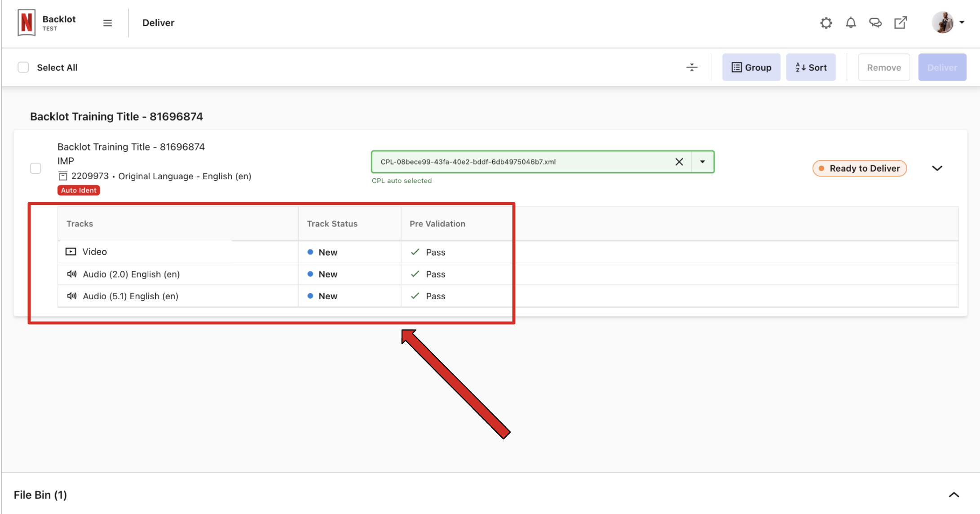The width and height of the screenshot is (980, 514).
Task: Clear the CPL file selection
Action: (679, 161)
